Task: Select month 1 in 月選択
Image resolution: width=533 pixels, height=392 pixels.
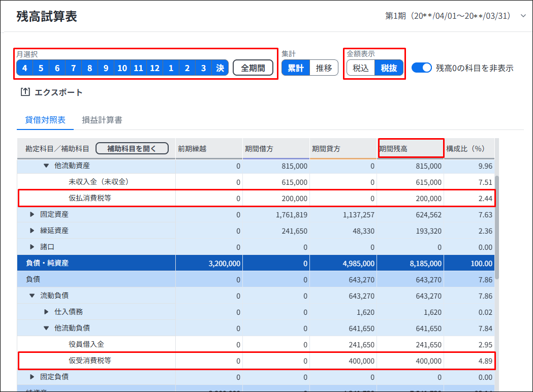Action: [x=171, y=68]
